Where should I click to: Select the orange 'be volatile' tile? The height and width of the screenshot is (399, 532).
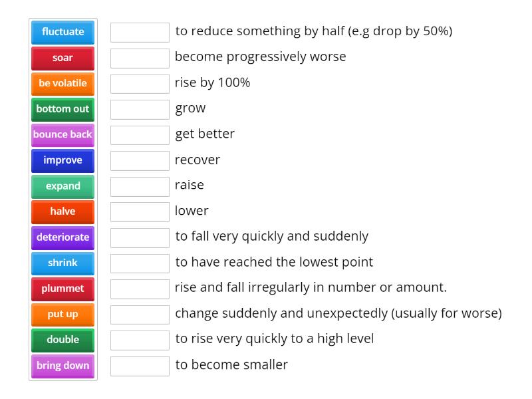pos(63,84)
